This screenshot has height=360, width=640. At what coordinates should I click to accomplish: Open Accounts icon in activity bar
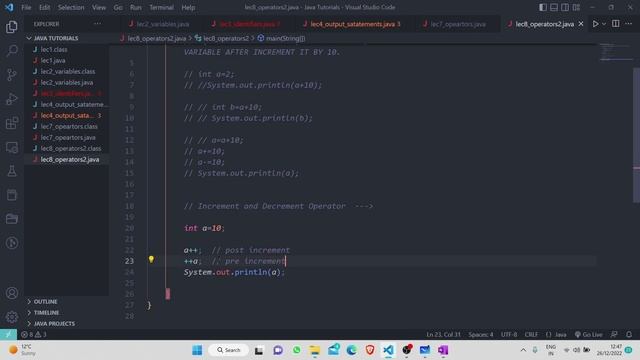(12, 293)
